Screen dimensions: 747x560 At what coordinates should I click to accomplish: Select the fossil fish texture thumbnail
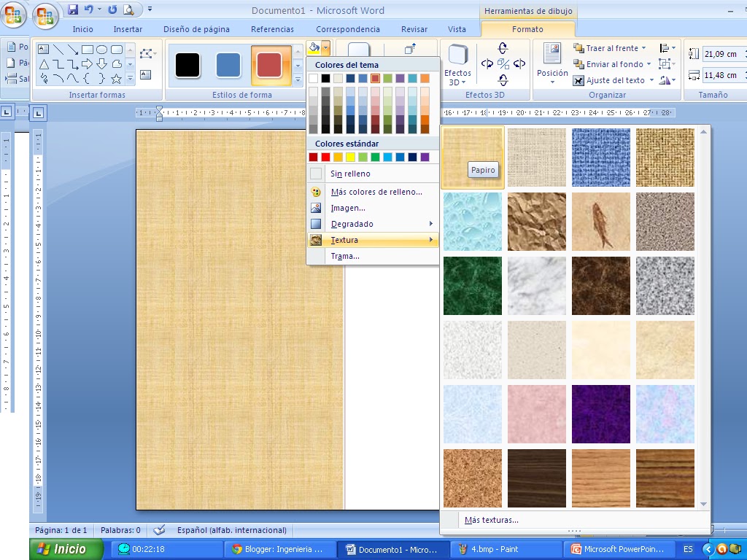point(601,222)
